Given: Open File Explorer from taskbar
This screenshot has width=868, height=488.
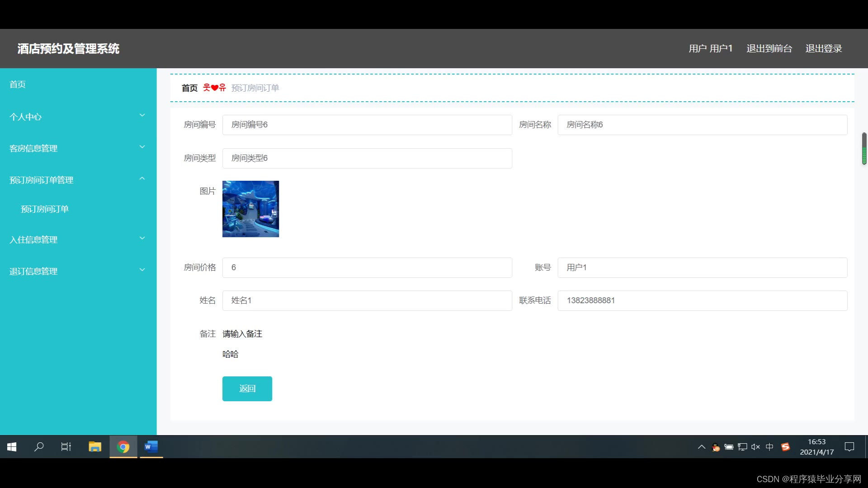Looking at the screenshot, I should [x=95, y=447].
